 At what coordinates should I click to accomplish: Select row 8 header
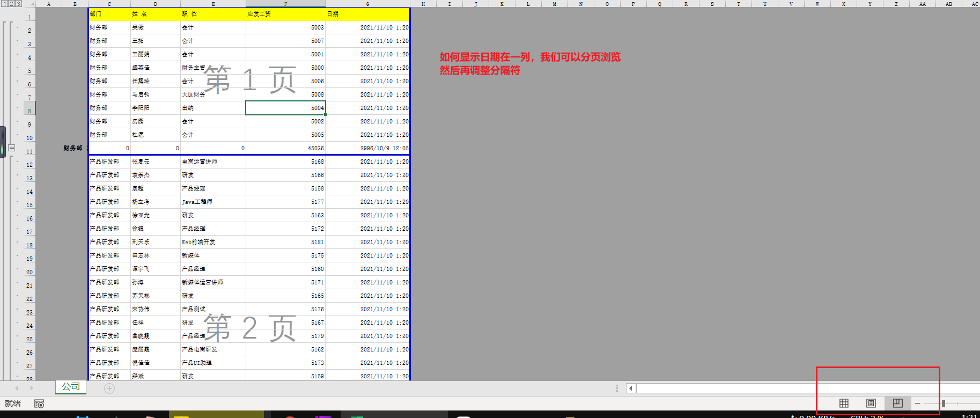[x=30, y=109]
